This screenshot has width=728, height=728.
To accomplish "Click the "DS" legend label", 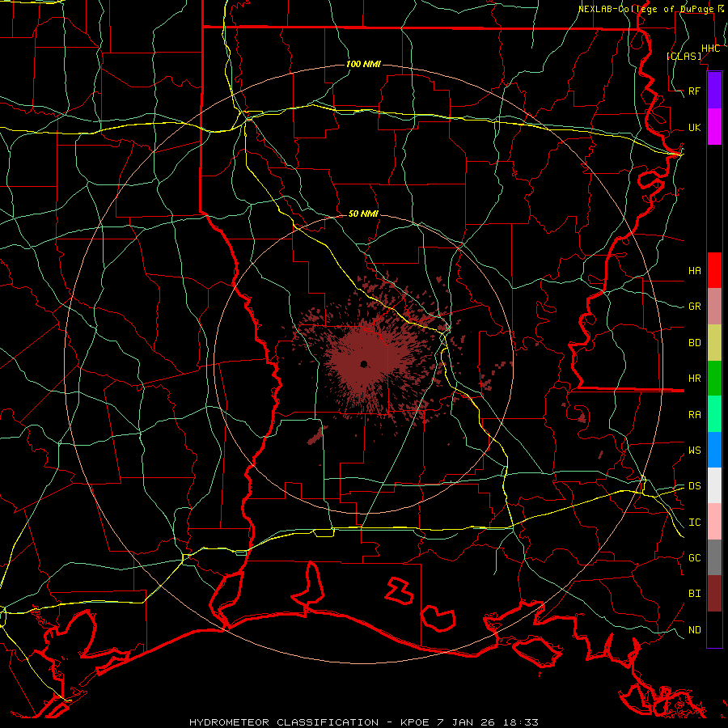I will [694, 486].
